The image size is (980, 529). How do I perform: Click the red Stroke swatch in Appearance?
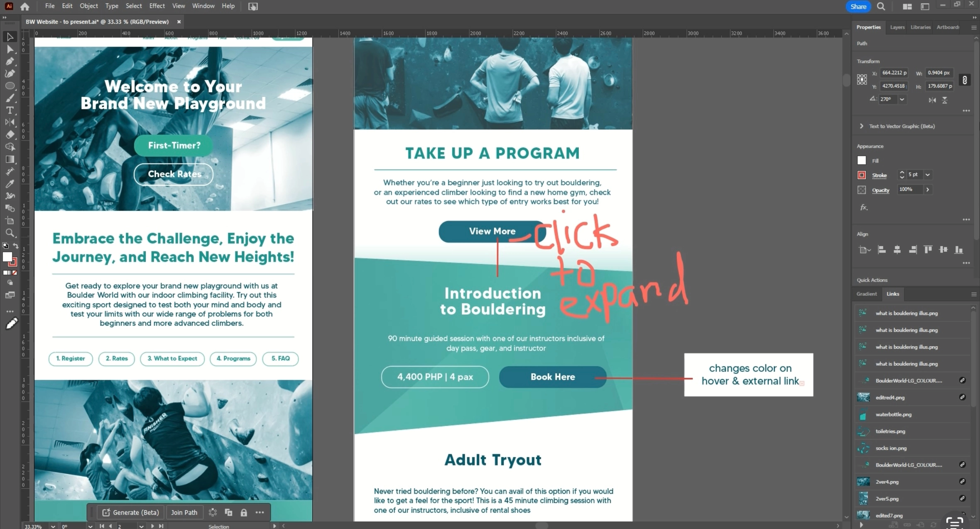[862, 175]
